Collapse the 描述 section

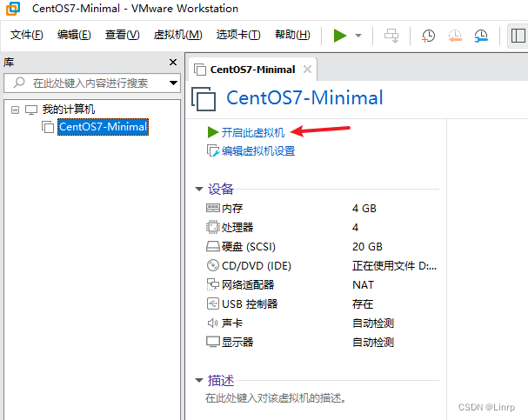click(x=199, y=380)
